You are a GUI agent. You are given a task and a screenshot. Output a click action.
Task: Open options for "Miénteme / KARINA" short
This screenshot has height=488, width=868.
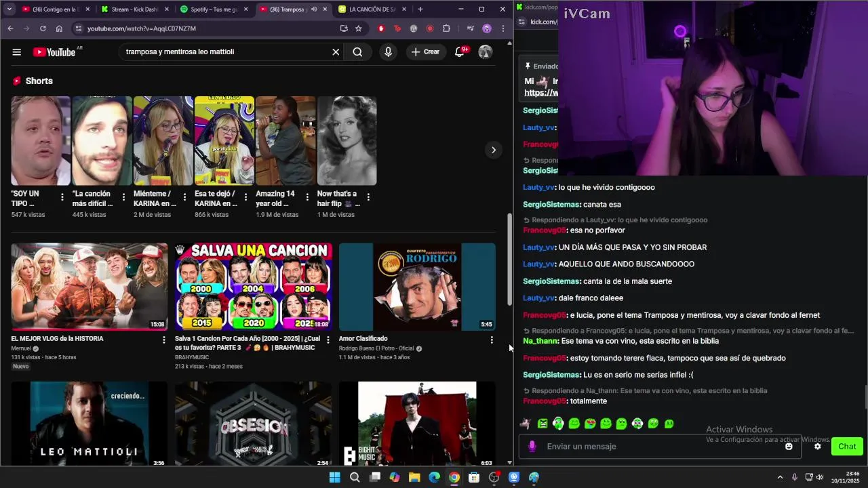tap(184, 197)
